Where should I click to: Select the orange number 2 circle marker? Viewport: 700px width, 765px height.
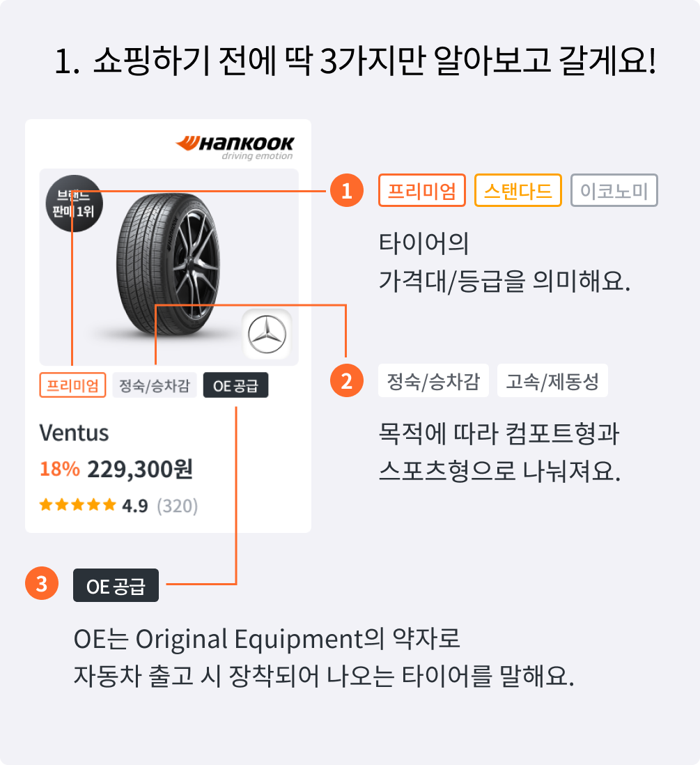(x=346, y=380)
